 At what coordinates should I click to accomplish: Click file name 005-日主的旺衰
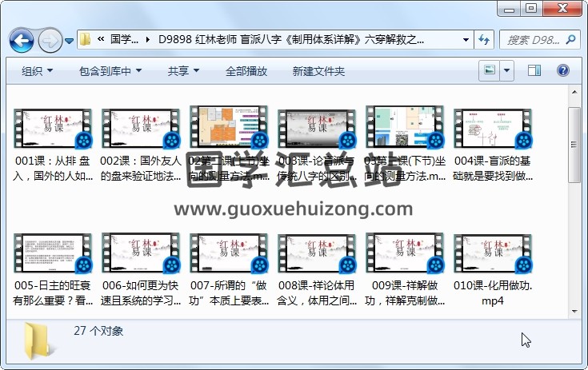(53, 292)
